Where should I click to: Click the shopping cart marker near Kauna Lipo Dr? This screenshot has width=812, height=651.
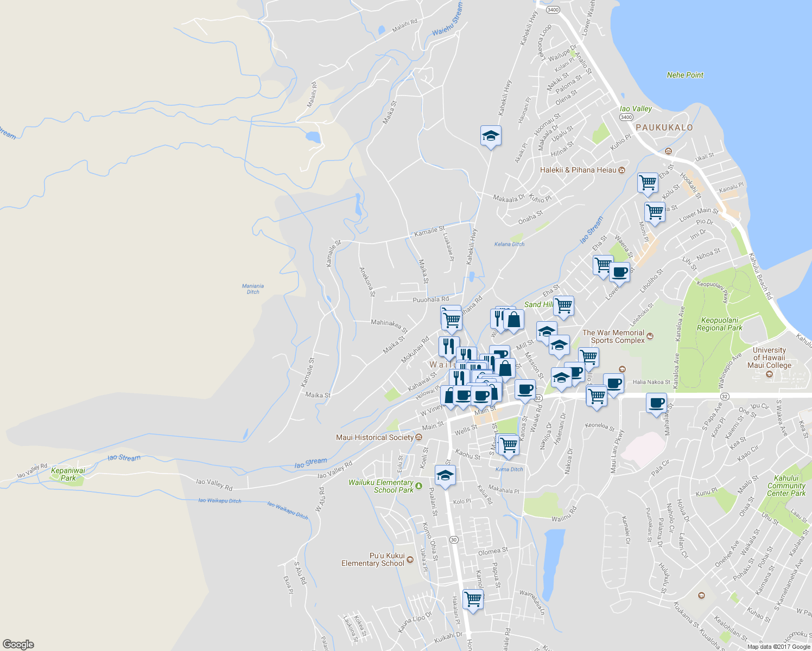(x=472, y=598)
